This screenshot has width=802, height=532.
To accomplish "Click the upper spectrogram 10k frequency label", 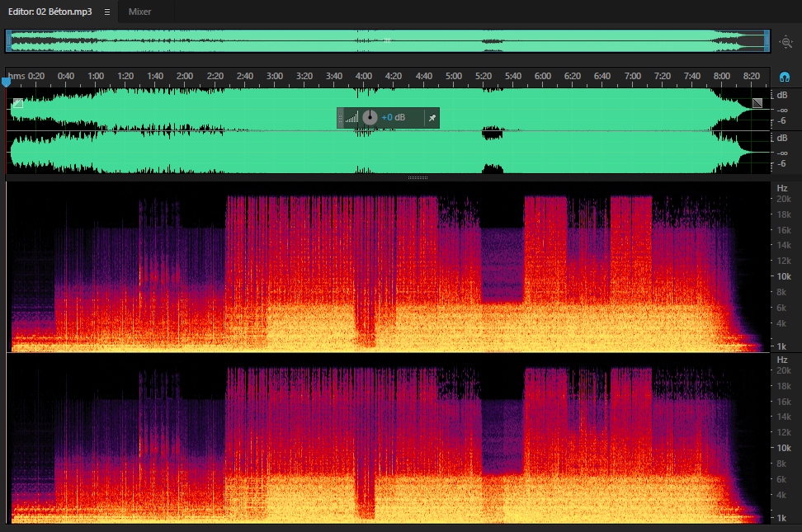I will [784, 276].
